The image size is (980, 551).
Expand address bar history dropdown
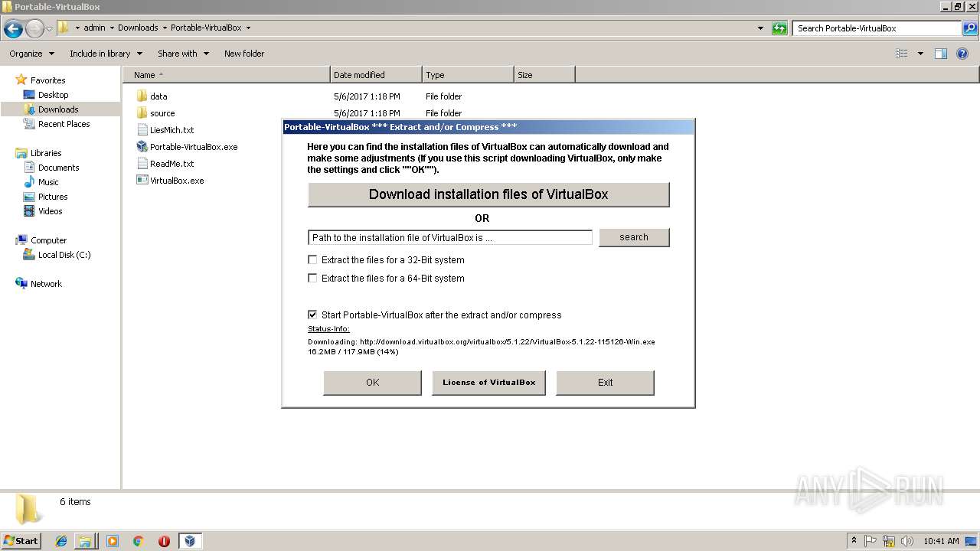pos(760,28)
